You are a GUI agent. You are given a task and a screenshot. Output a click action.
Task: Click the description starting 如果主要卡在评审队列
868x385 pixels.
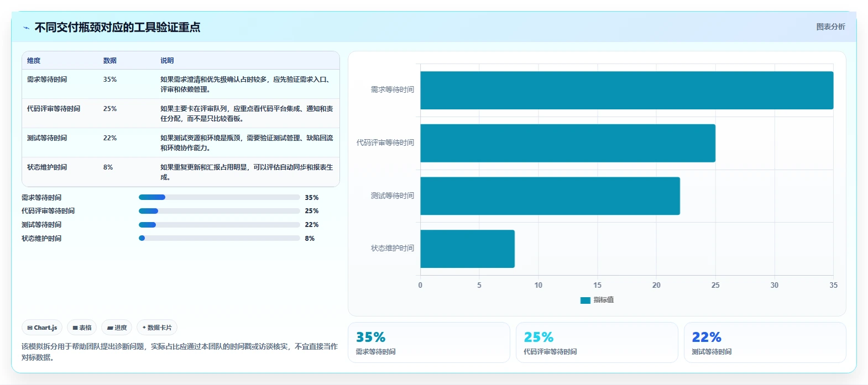coord(247,114)
